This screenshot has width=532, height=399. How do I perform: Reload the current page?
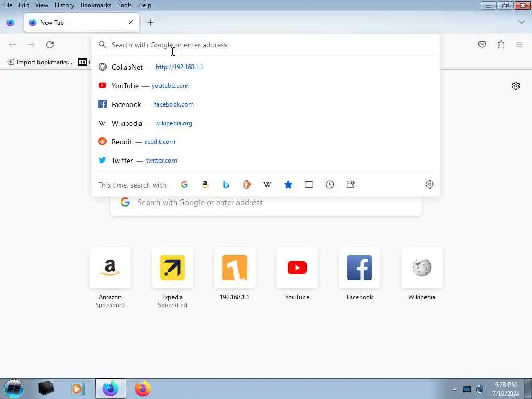[x=50, y=45]
